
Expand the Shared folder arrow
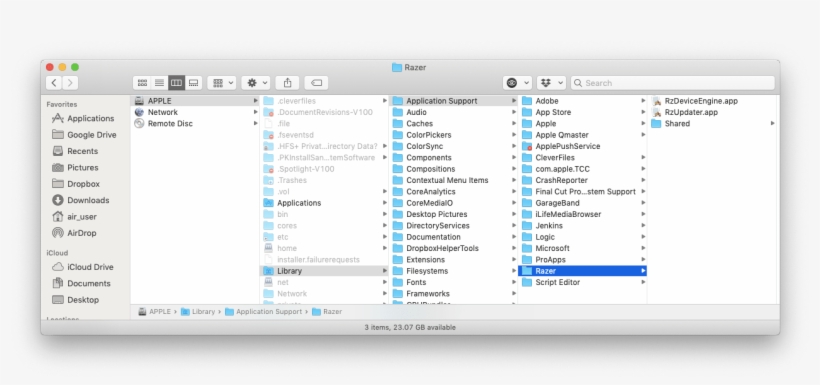click(772, 123)
